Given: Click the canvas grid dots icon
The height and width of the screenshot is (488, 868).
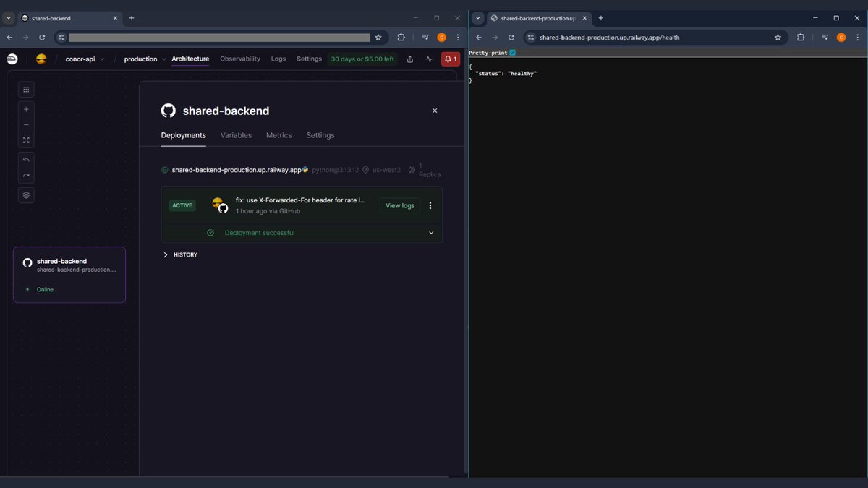Looking at the screenshot, I should click(x=26, y=90).
